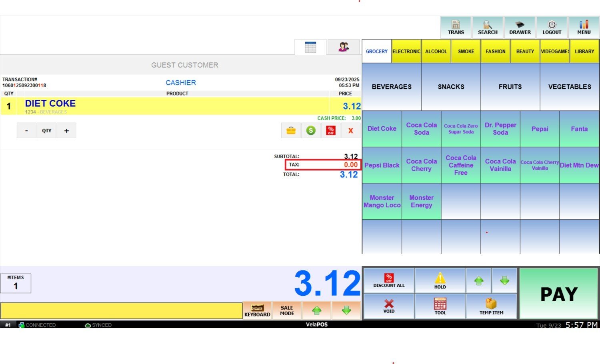Add Dr. Pepper Soda to order
Image resolution: width=600 pixels, height=364 pixels.
click(500, 129)
